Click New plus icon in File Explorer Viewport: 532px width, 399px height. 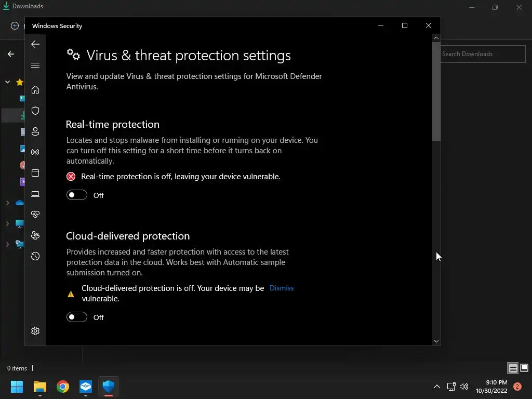(15, 26)
